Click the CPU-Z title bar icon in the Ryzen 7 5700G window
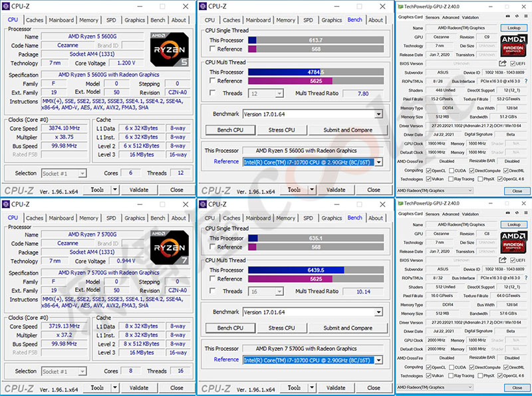Screen dimensions: 532x396 6,204
